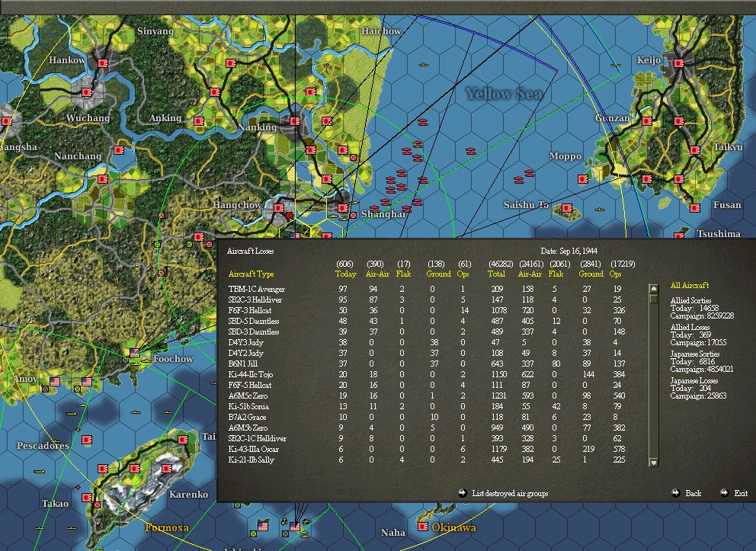Select the Japanese base flag at Hankow
This screenshot has height=551, width=756.
(x=102, y=63)
